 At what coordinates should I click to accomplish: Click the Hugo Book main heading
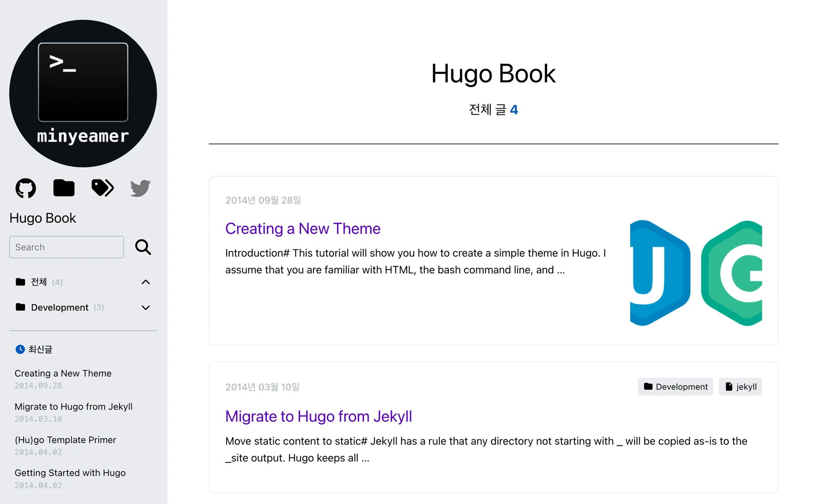pyautogui.click(x=493, y=73)
